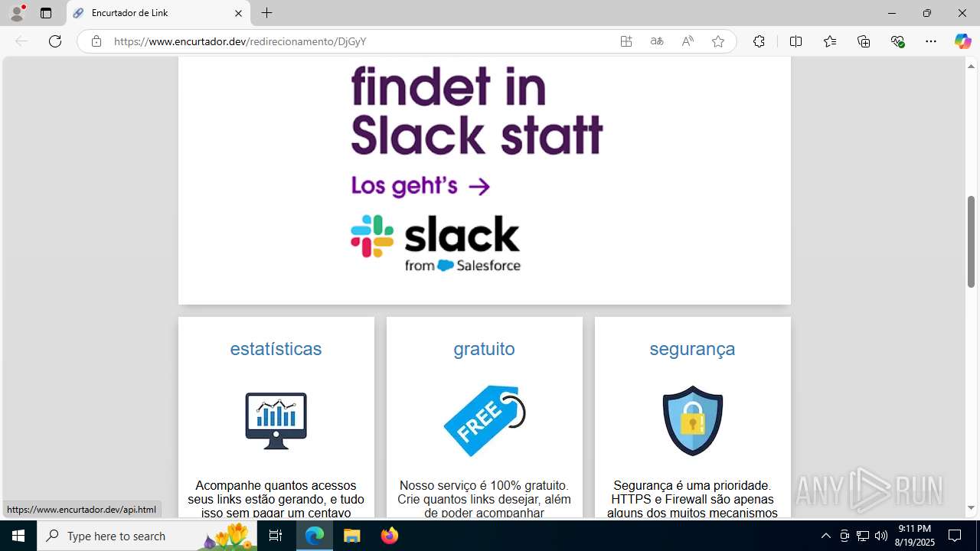This screenshot has height=551, width=980.
Task: Click the taskbar search box
Action: 148,536
